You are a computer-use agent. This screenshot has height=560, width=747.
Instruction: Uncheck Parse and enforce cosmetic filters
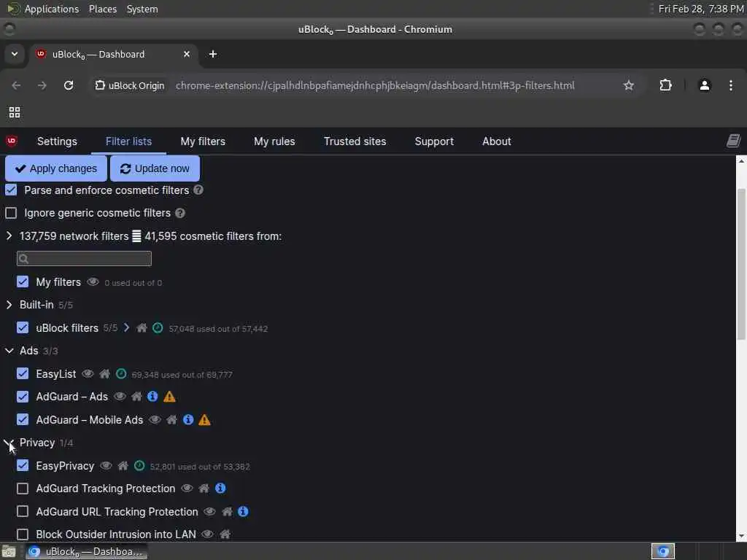11,190
